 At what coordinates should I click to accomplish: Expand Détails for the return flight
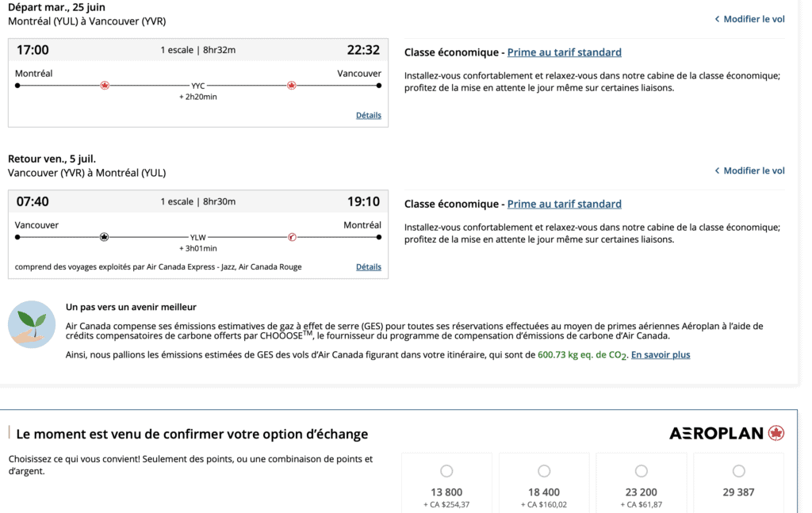point(368,266)
